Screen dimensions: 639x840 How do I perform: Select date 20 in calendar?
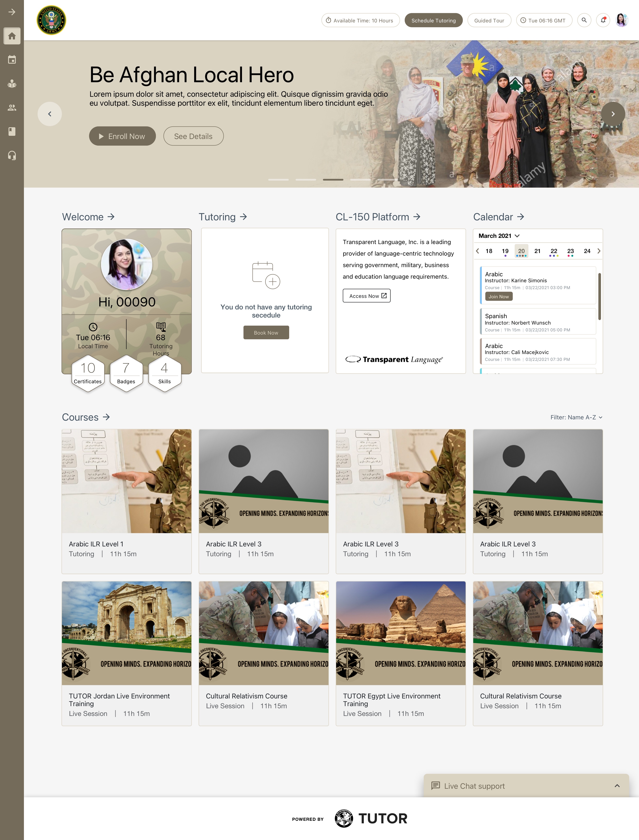522,251
